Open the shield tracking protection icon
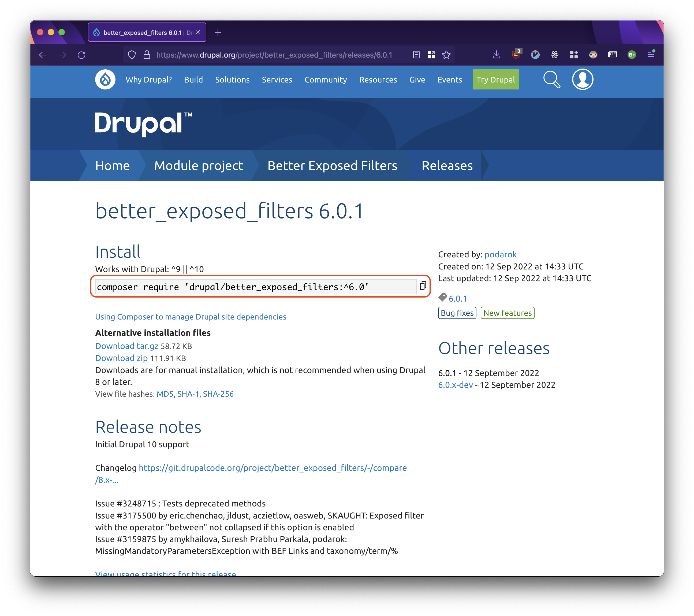Viewport: 694px width, 616px height. (x=132, y=55)
